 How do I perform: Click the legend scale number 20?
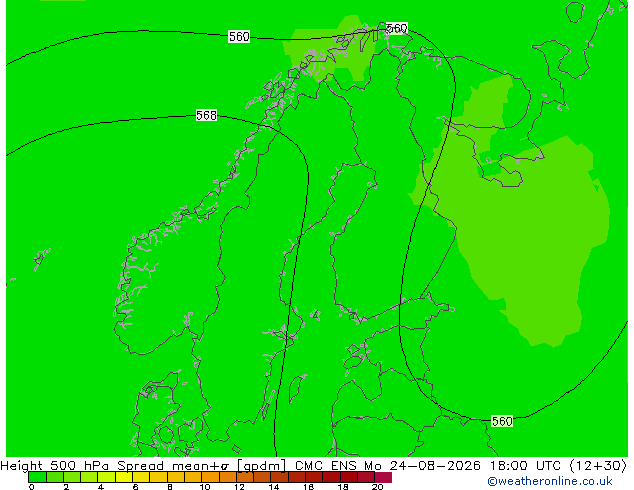377,487
